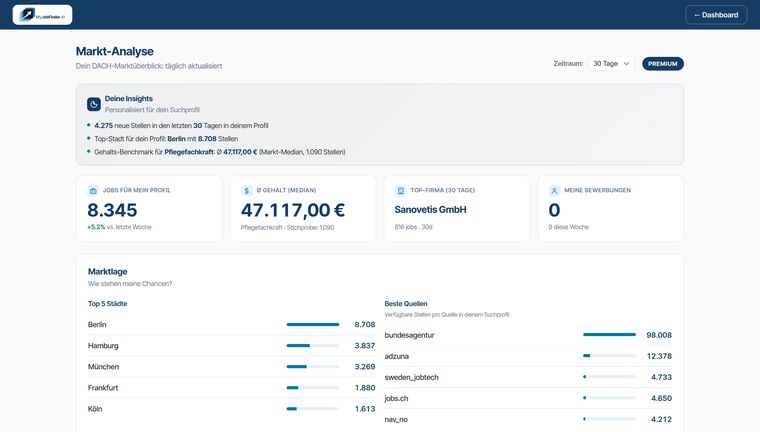This screenshot has width=760, height=432.
Task: Click the adzuna progress bar
Action: (x=609, y=356)
